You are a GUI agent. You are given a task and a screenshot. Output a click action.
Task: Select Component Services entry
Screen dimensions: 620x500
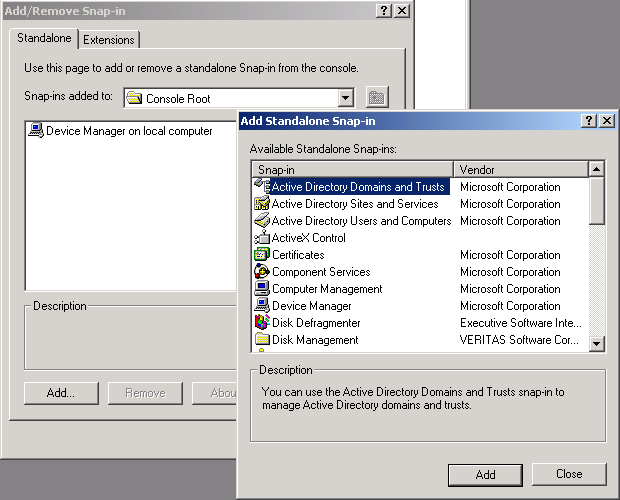coord(321,272)
